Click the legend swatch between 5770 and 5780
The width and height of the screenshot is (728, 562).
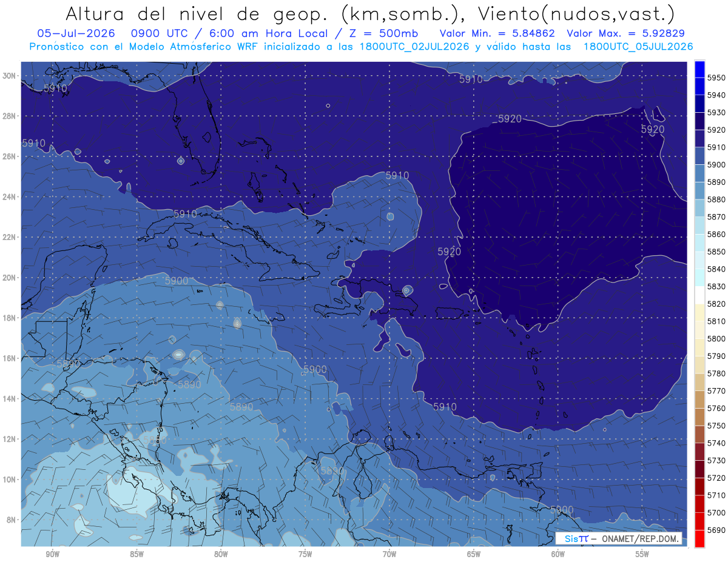point(699,382)
